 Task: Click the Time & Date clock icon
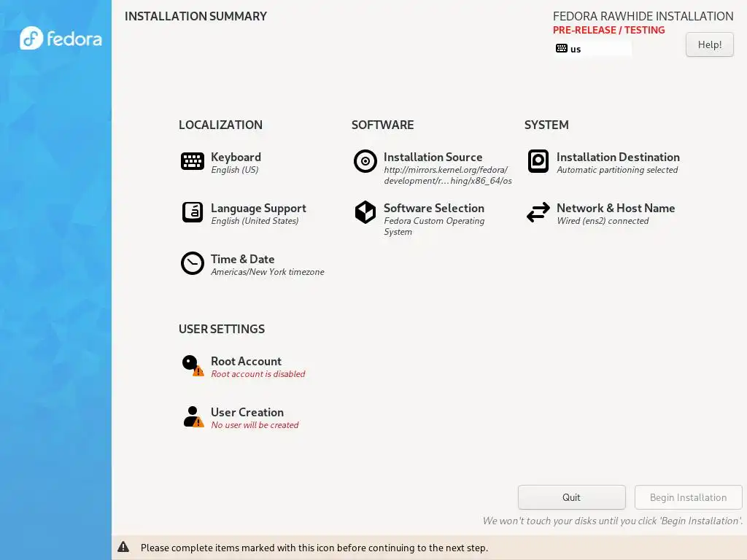point(193,263)
